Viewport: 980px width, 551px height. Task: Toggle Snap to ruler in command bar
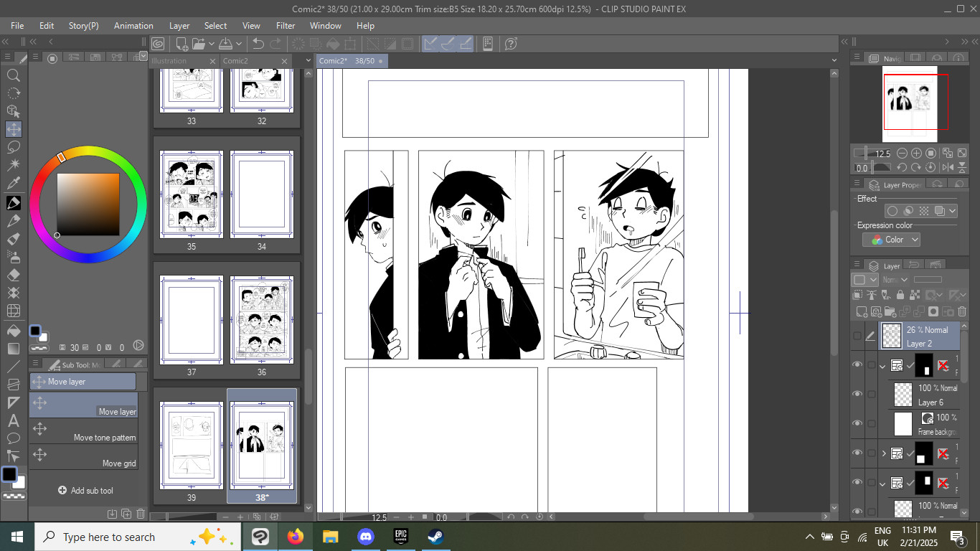pos(430,44)
